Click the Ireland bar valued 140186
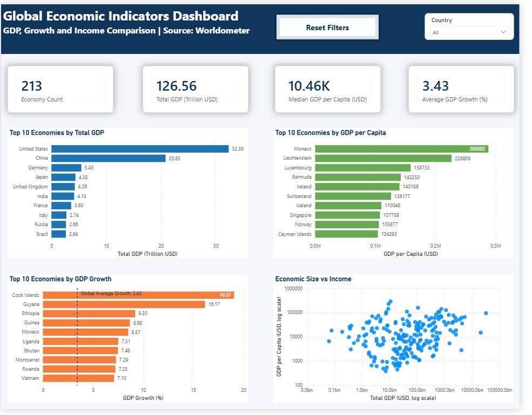The image size is (532, 415). pos(357,187)
